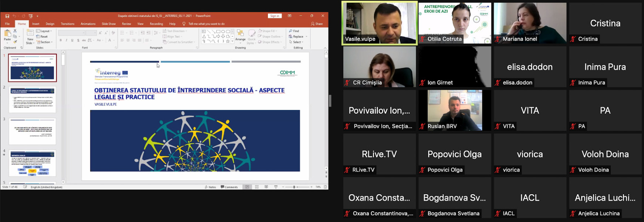Image resolution: width=644 pixels, height=222 pixels.
Task: Toggle Normal view button in status bar
Action: (x=247, y=187)
